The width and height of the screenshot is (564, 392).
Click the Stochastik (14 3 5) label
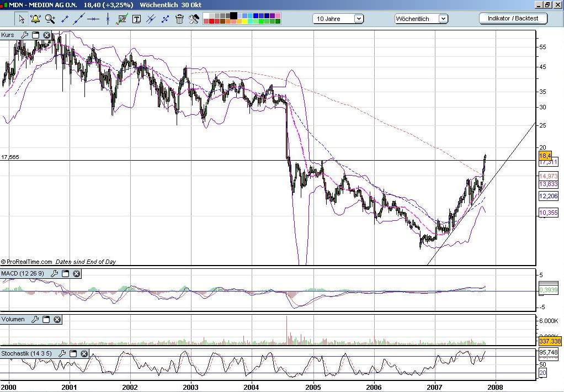(26, 353)
